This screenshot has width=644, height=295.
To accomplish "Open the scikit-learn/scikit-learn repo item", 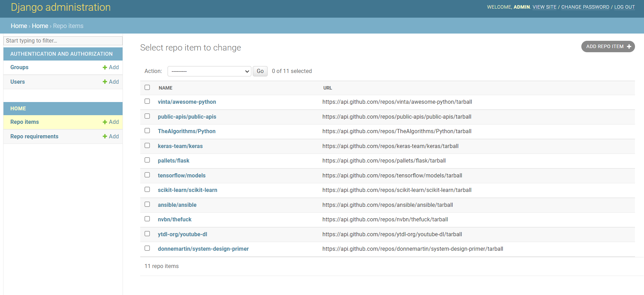I will 188,190.
